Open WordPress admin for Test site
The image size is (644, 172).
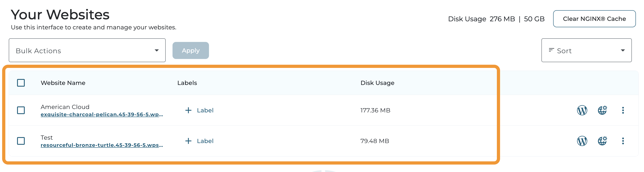tap(582, 141)
